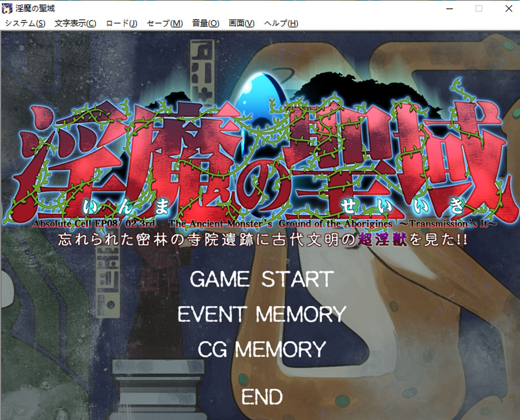Choose END to quit the game

[262, 397]
